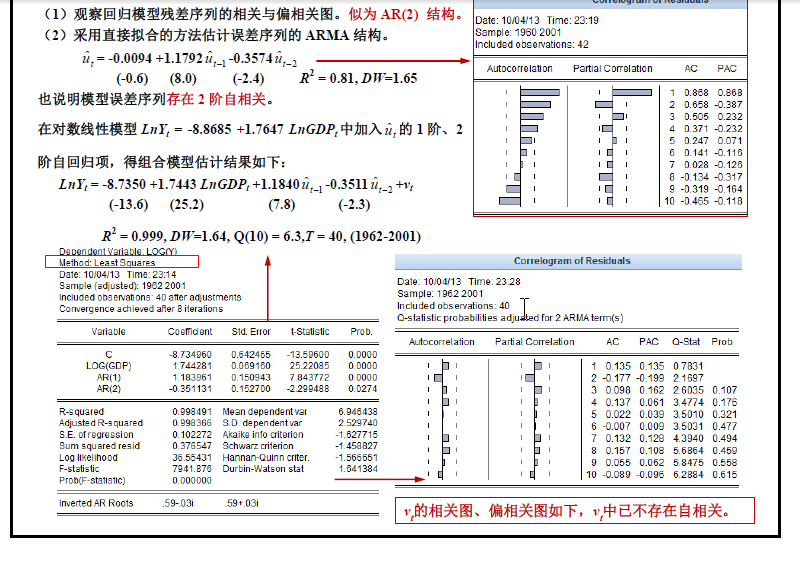Click the AR(2) probability value 0.0274
Viewport: 800px width, 572px height.
363,389
